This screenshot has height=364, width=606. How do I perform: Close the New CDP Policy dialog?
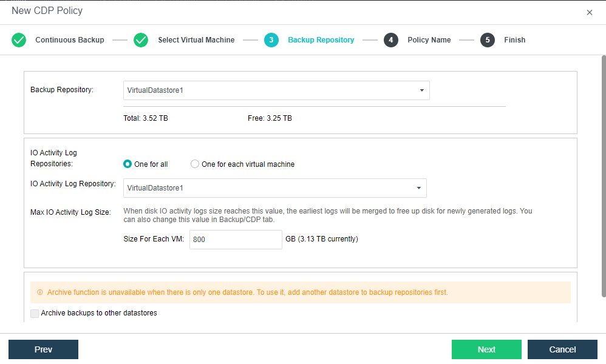coord(589,12)
